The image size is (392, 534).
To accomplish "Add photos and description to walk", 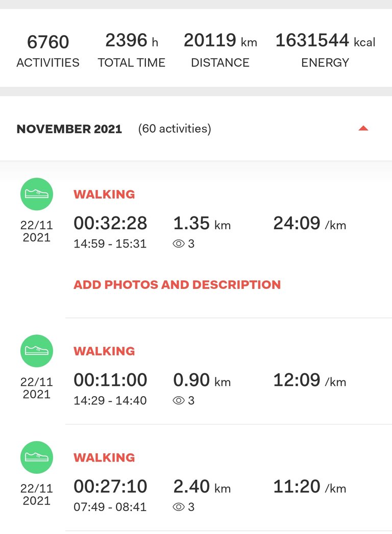I will coord(177,285).
